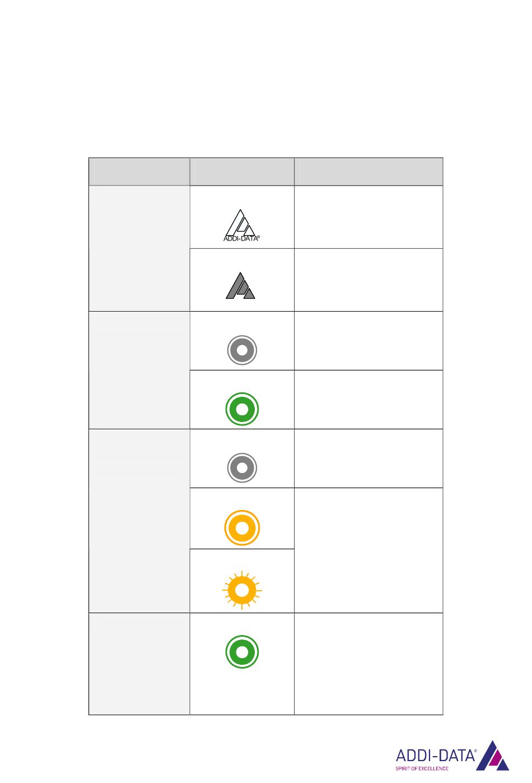Click the empty first column header cell
The width and height of the screenshot is (532, 783).
tap(139, 172)
